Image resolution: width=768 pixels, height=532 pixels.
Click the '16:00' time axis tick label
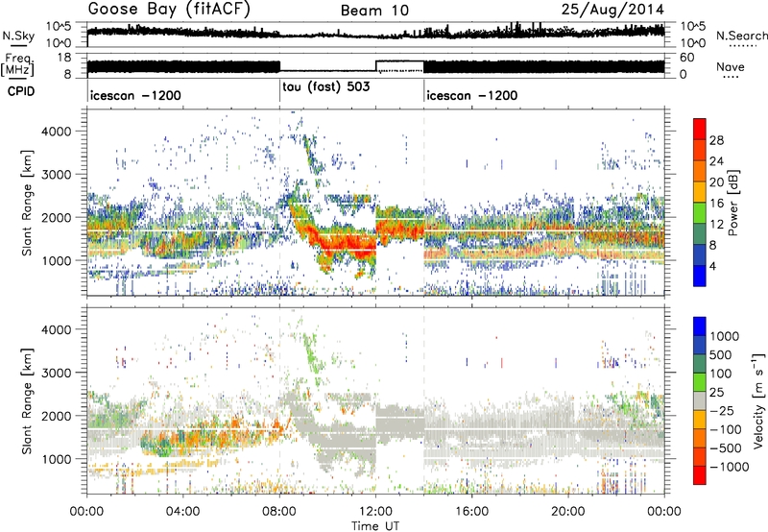coord(471,512)
